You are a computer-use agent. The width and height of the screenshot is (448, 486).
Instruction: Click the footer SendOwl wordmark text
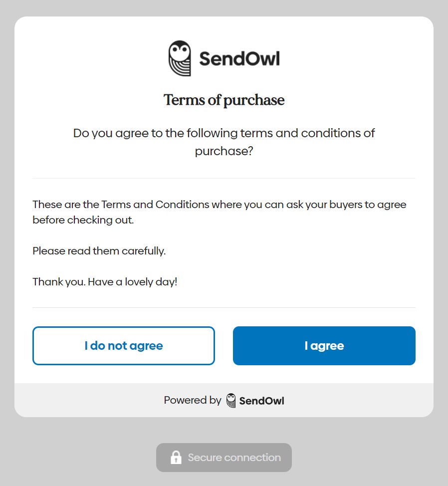[261, 401]
